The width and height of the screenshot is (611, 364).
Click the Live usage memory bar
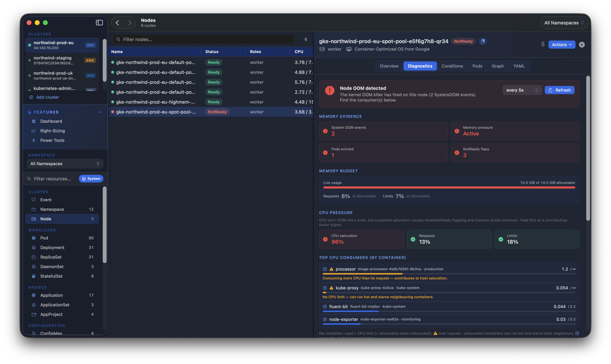(x=449, y=187)
